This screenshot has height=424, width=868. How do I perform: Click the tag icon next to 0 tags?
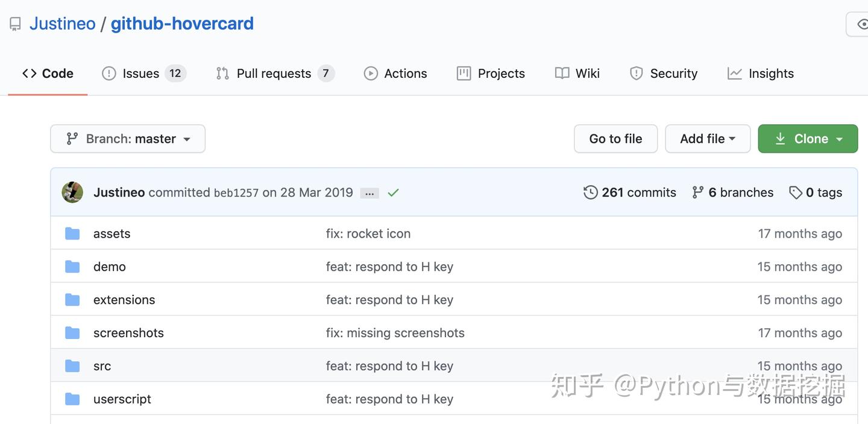point(796,192)
